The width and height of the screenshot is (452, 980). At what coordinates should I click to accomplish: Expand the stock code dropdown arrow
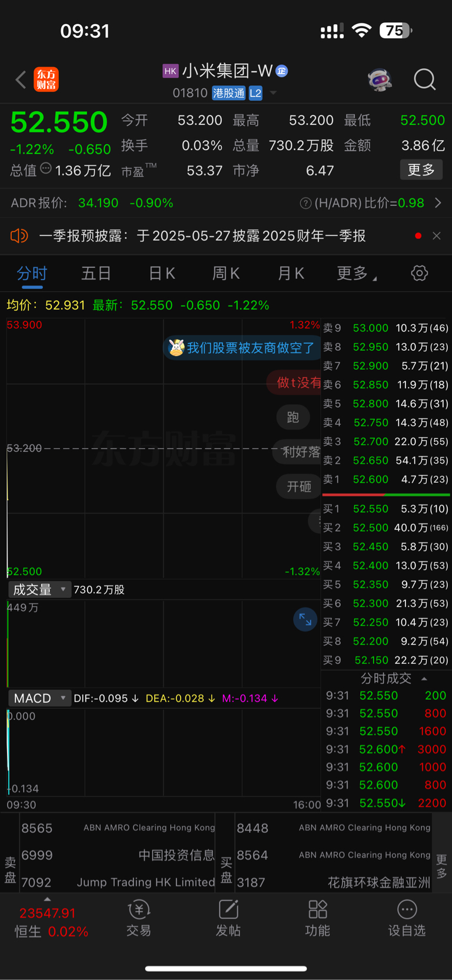[273, 93]
